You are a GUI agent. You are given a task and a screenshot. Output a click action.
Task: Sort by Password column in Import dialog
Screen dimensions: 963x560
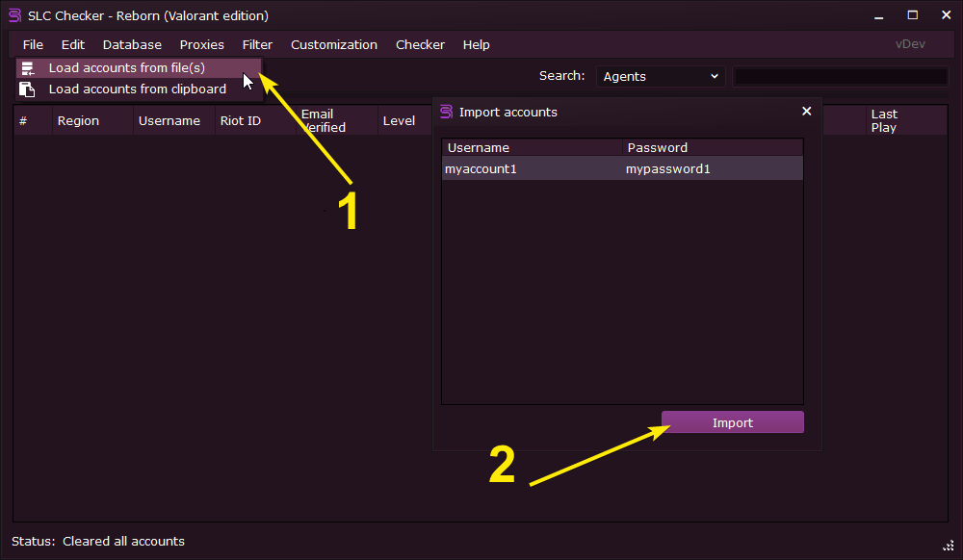[x=713, y=148]
